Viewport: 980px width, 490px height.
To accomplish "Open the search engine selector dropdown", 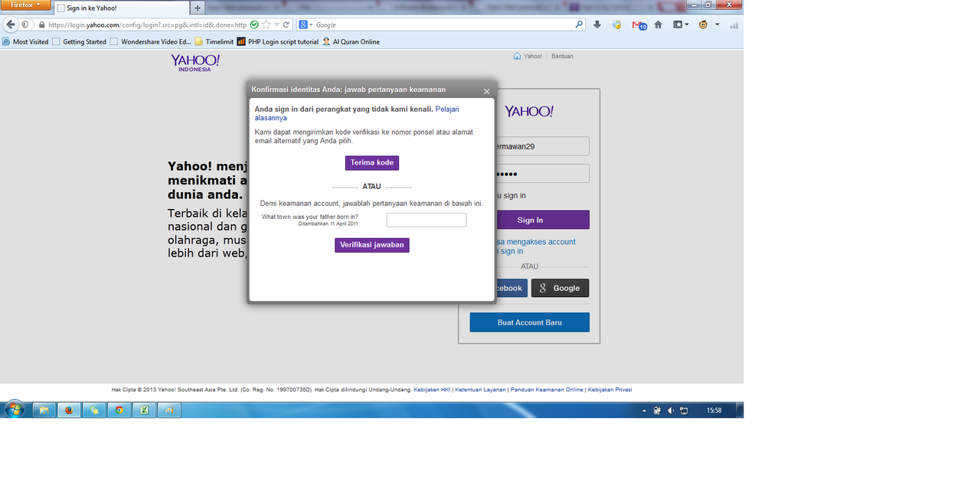I will 310,24.
